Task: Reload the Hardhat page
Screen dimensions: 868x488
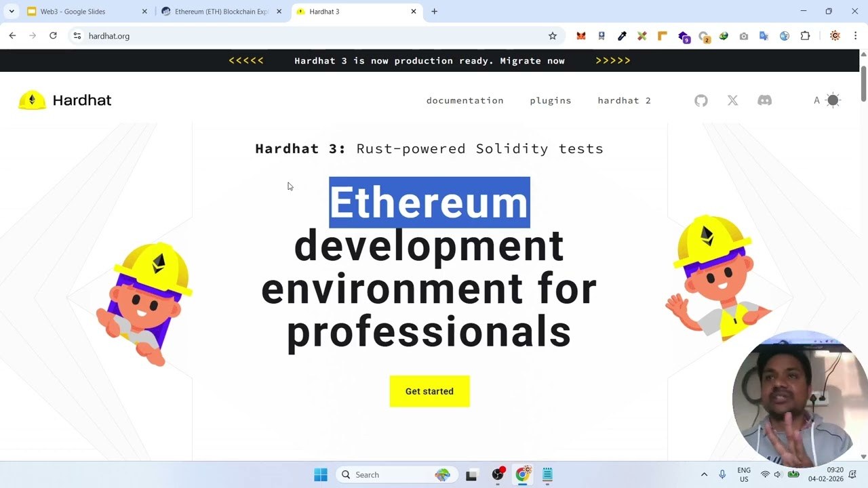Action: [x=53, y=36]
